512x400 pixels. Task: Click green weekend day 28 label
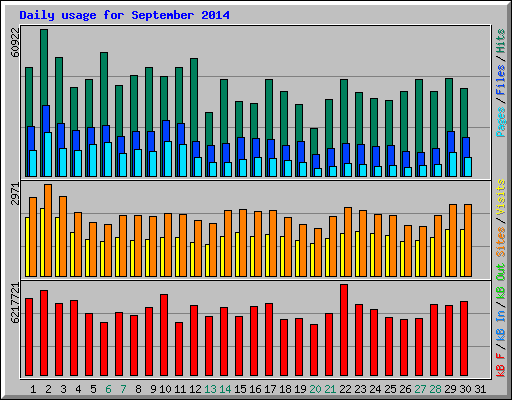pyautogui.click(x=435, y=389)
